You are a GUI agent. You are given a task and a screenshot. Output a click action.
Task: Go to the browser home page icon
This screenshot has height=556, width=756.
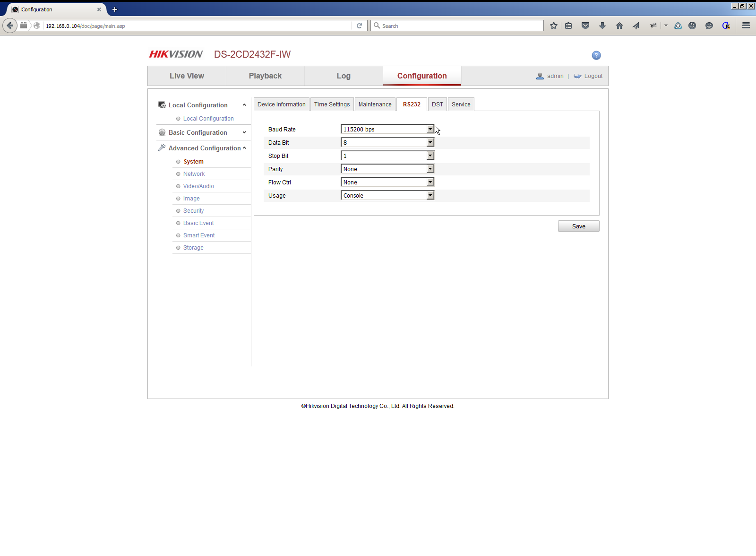(x=619, y=26)
